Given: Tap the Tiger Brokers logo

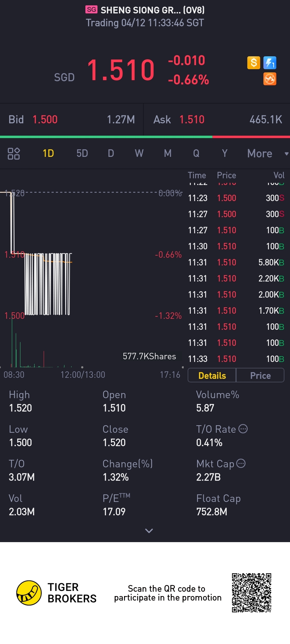Looking at the screenshot, I should coord(29,593).
